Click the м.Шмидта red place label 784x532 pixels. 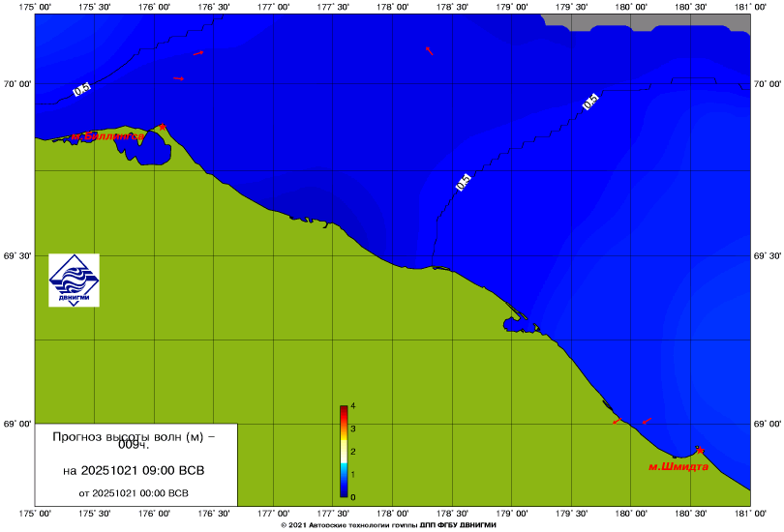(x=678, y=466)
